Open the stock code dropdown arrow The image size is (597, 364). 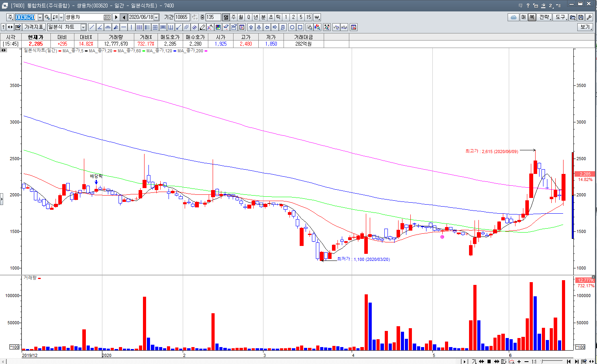pyautogui.click(x=40, y=17)
